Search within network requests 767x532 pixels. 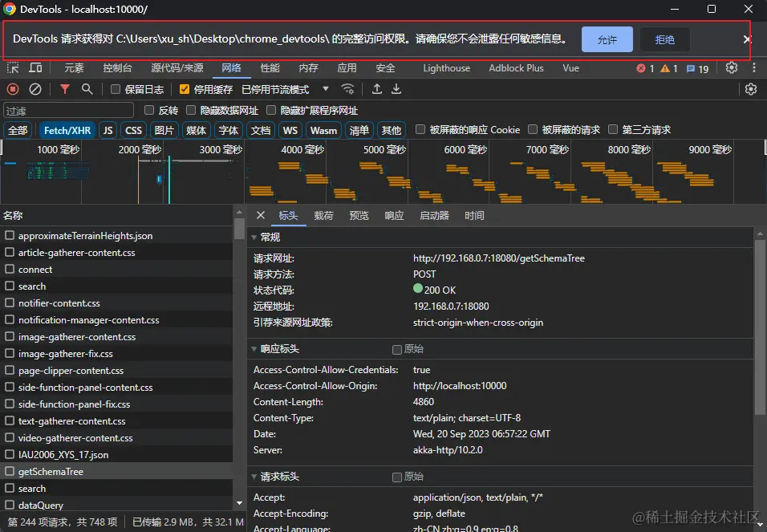[88, 90]
